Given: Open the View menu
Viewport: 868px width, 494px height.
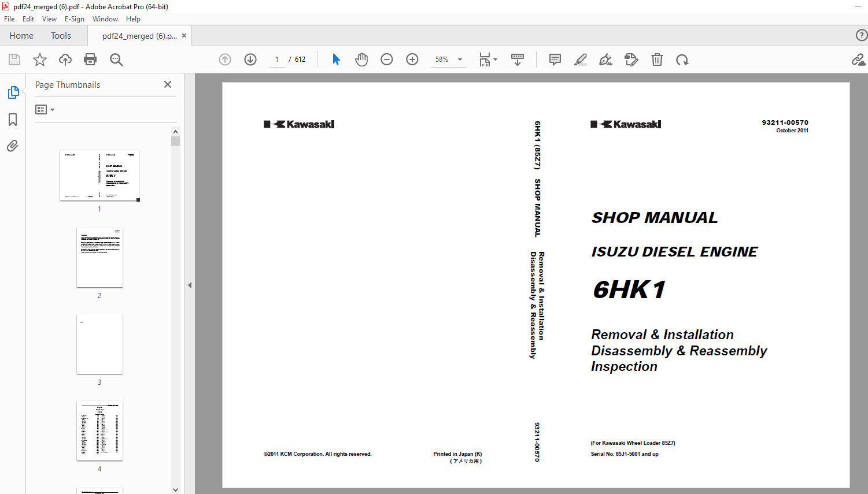Looking at the screenshot, I should [x=49, y=19].
